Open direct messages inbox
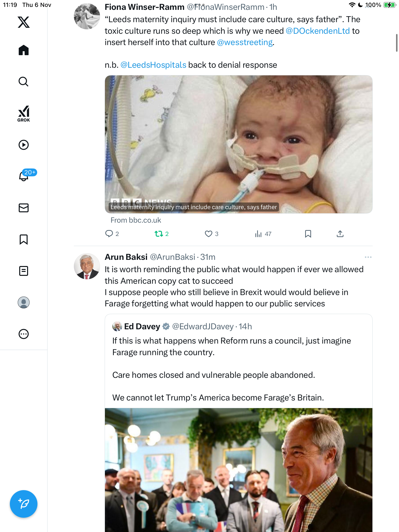The image size is (399, 532). coord(24,208)
